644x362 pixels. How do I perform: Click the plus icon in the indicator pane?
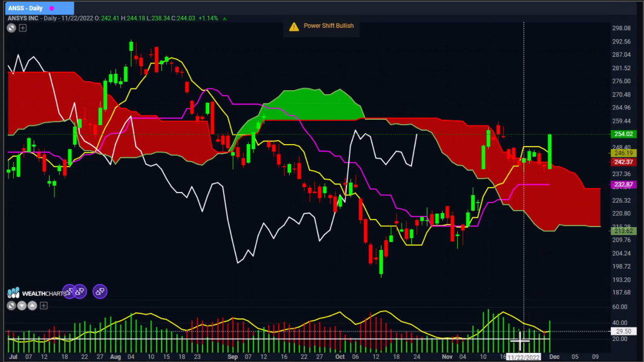[x=44, y=306]
